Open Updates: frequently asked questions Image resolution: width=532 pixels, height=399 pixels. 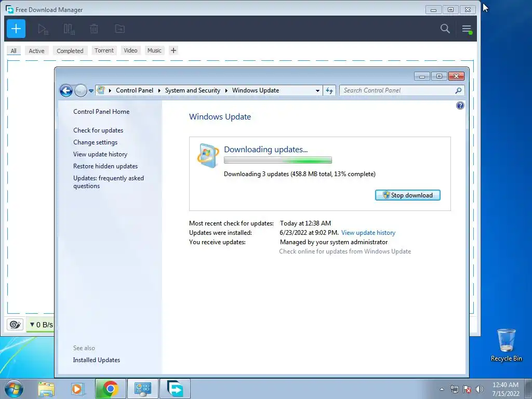tap(109, 182)
